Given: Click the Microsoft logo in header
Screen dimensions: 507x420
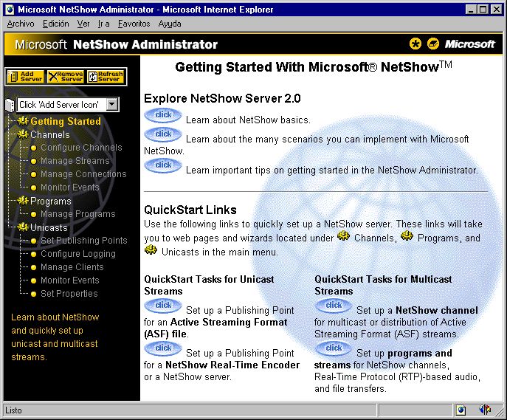Looking at the screenshot, I should (x=470, y=44).
